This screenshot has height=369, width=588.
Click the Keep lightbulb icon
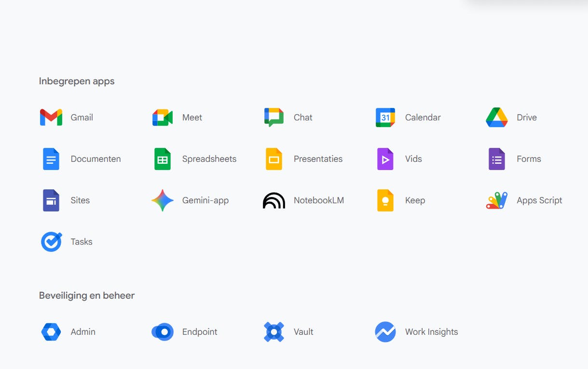(385, 200)
